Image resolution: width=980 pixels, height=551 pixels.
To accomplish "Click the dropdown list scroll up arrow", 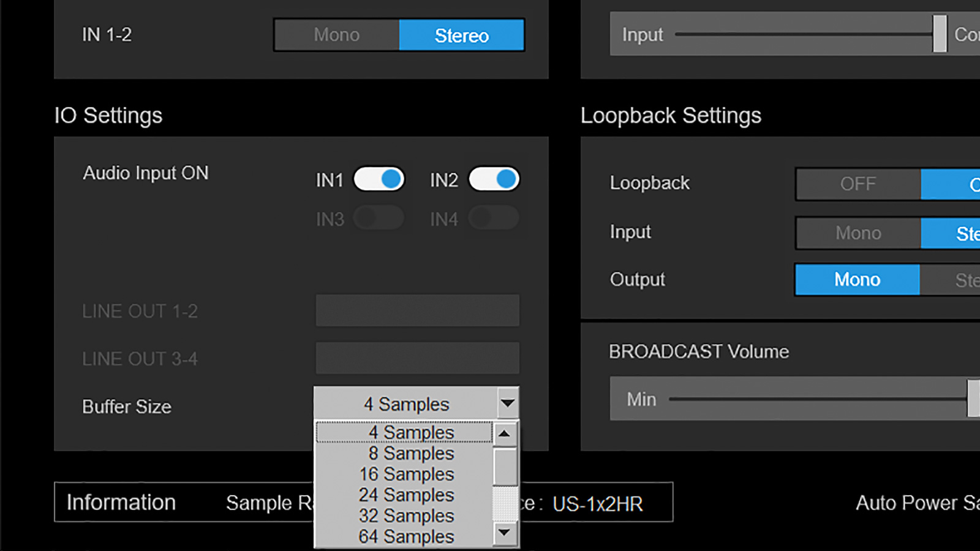I will click(x=505, y=434).
